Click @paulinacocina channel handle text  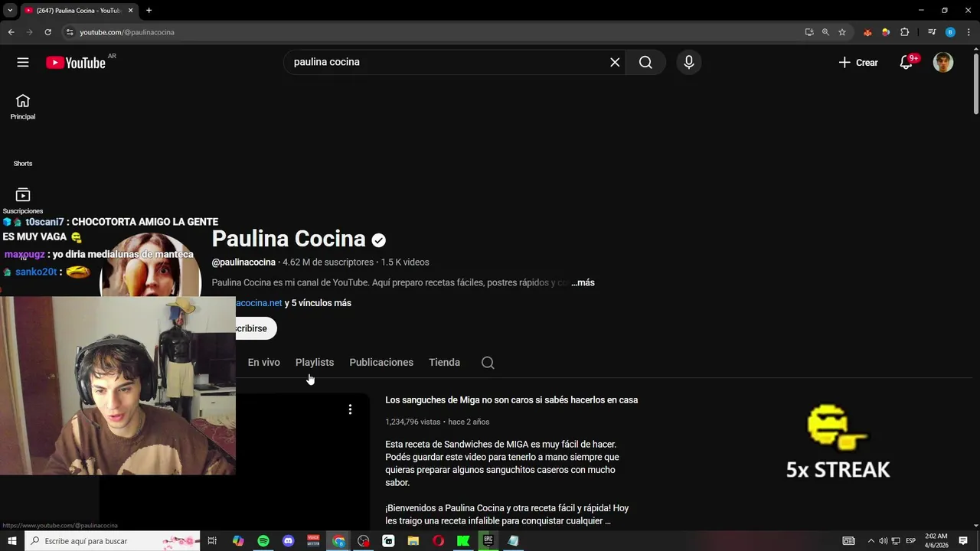tap(243, 262)
